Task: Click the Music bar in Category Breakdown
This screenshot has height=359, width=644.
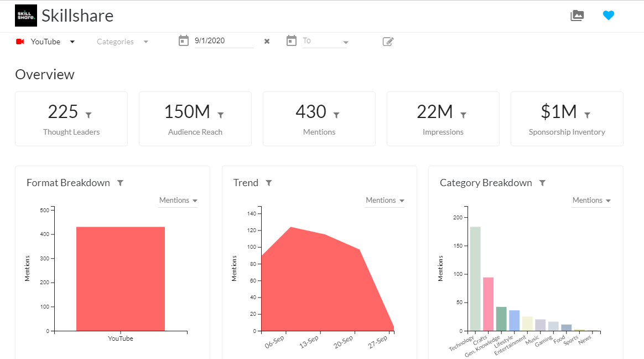Action: tap(541, 325)
